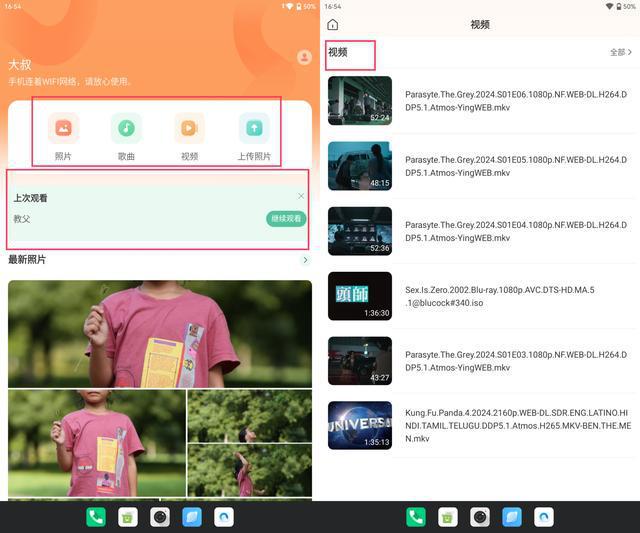The image size is (640, 533).
Task: Play Kung Fu Panda 4 thumbnail
Action: pos(360,426)
